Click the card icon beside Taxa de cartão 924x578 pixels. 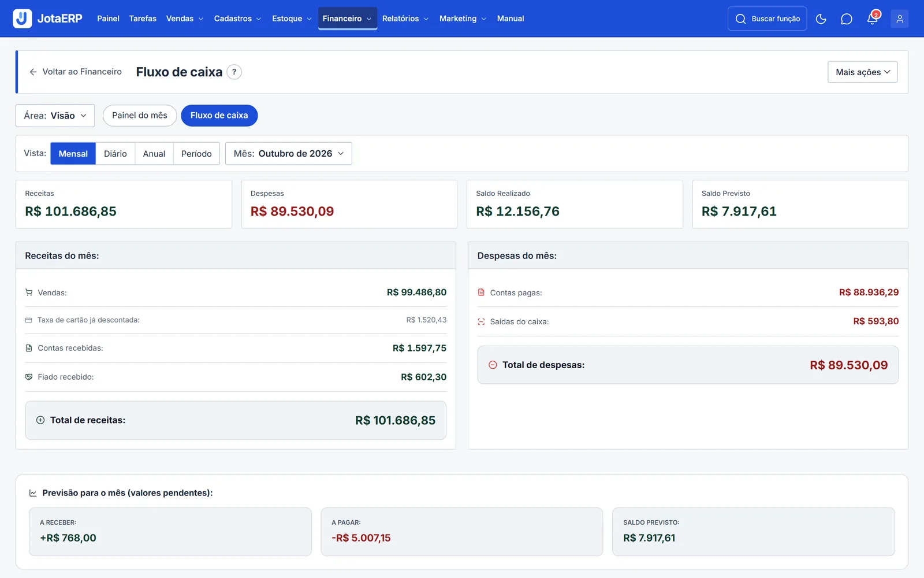click(29, 320)
